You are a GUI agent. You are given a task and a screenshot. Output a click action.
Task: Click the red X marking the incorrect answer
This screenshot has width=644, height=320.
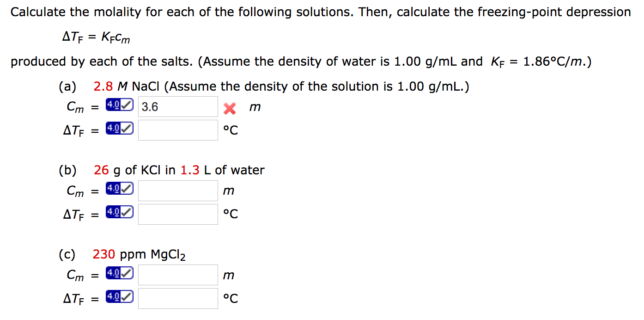(230, 108)
